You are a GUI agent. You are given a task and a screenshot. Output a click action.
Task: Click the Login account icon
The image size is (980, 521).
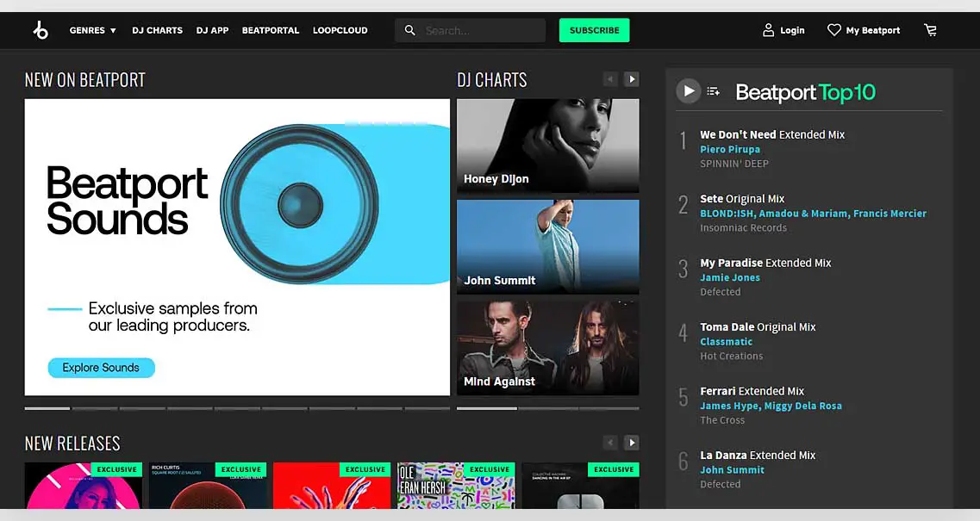pyautogui.click(x=767, y=29)
